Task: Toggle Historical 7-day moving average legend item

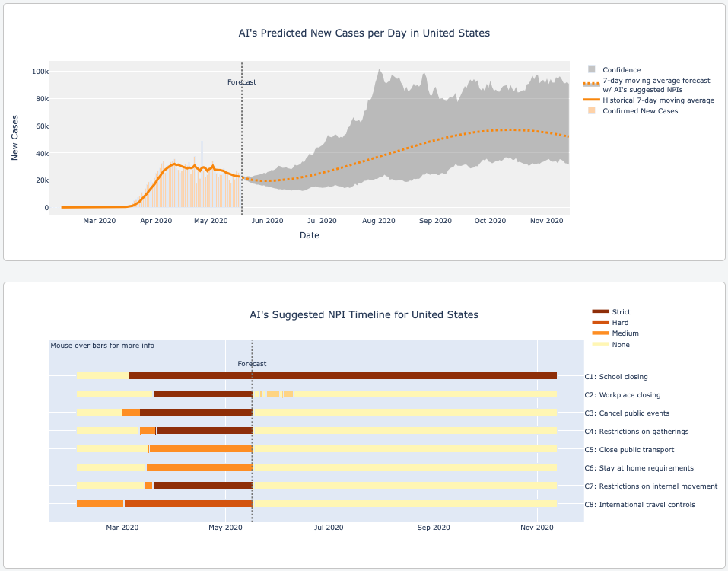Action: pos(658,100)
